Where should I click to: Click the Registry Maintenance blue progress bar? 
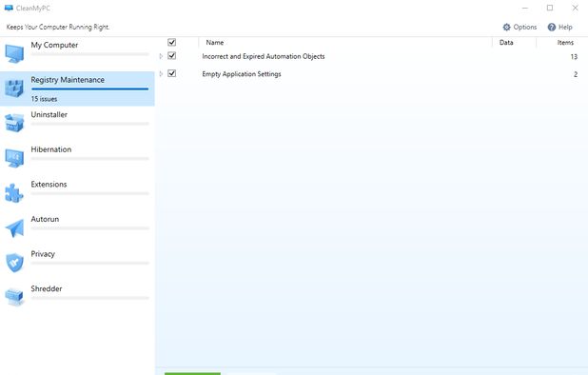click(90, 89)
